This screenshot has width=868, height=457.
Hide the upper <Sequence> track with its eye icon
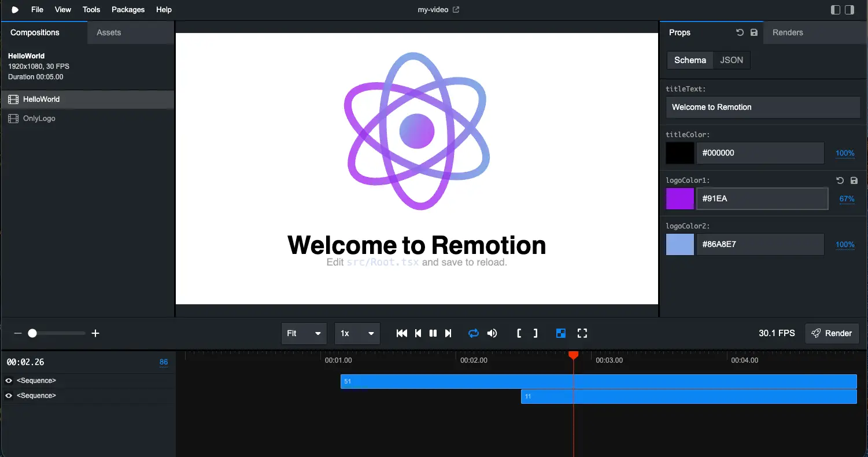coord(9,381)
